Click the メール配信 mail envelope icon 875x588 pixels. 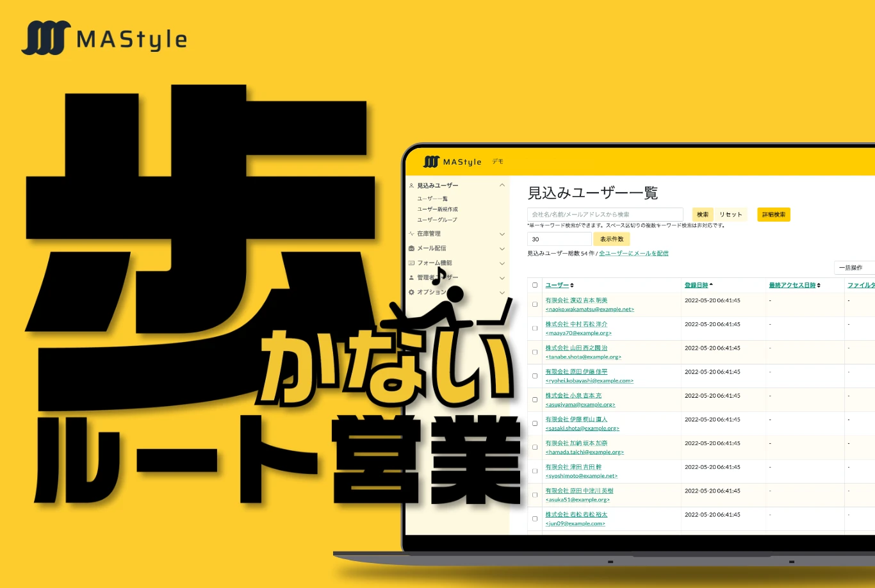(411, 249)
